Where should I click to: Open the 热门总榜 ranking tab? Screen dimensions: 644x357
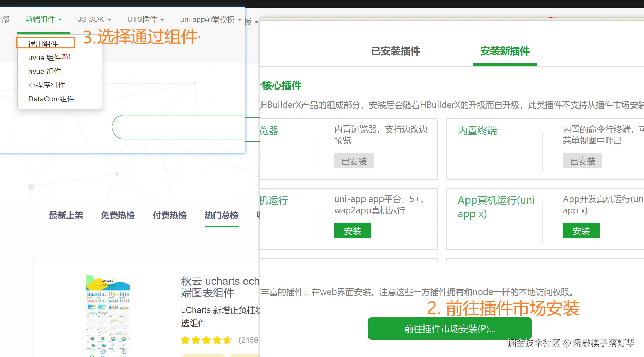pyautogui.click(x=222, y=215)
